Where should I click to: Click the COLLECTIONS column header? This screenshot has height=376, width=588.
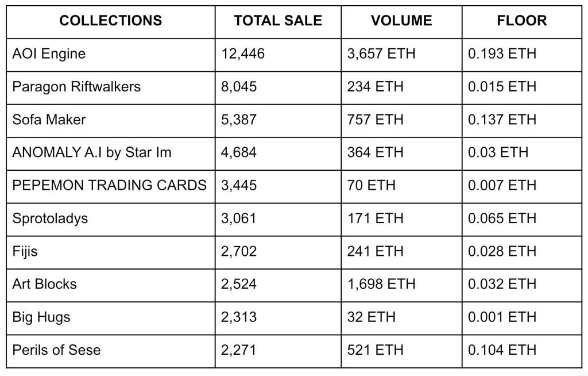[x=110, y=21]
